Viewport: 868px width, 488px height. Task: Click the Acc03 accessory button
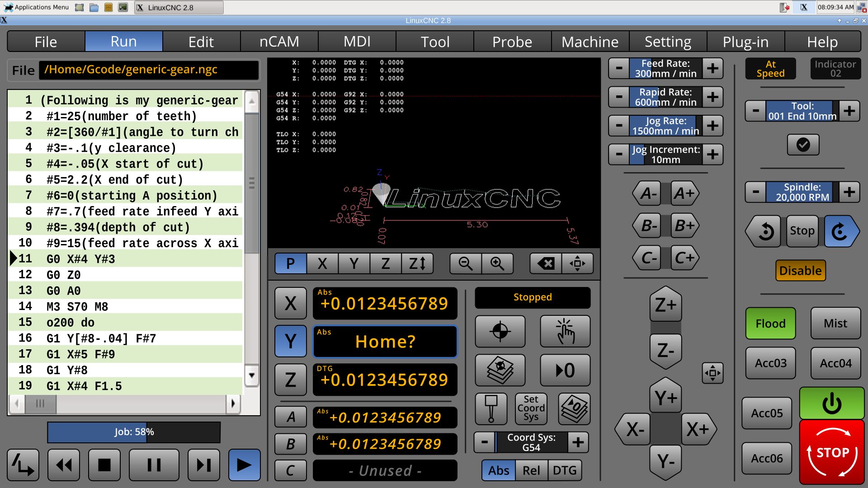pyautogui.click(x=770, y=363)
